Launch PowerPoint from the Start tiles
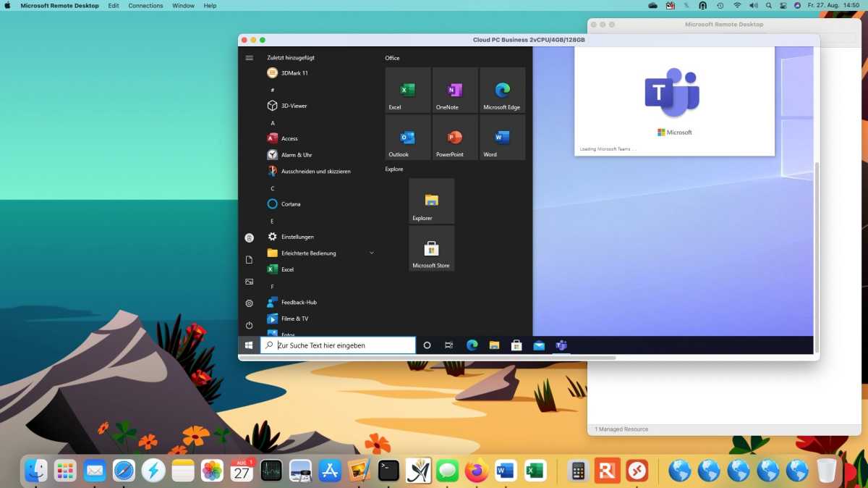The image size is (868, 488). pos(455,137)
